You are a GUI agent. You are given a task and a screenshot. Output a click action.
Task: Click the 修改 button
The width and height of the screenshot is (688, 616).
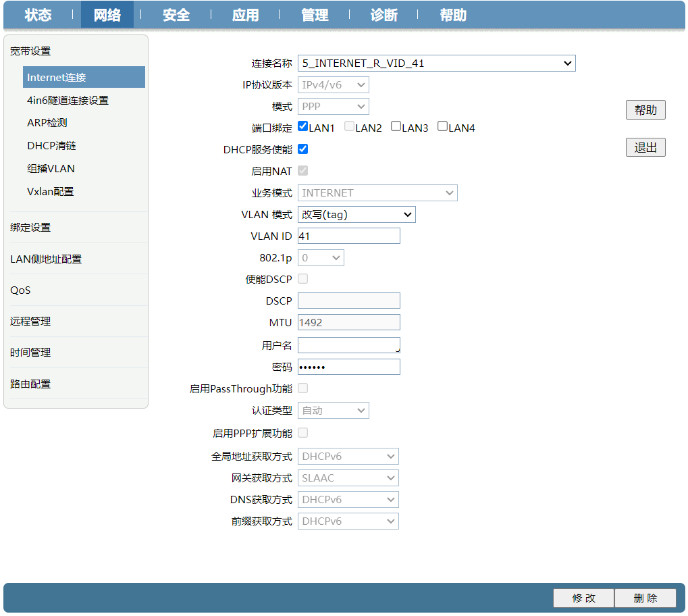pos(583,598)
